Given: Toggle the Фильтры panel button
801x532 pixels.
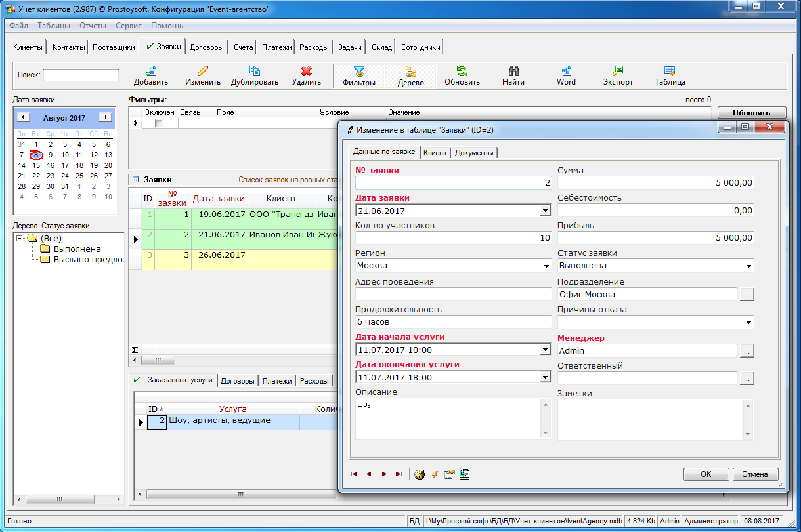Looking at the screenshot, I should pyautogui.click(x=358, y=76).
